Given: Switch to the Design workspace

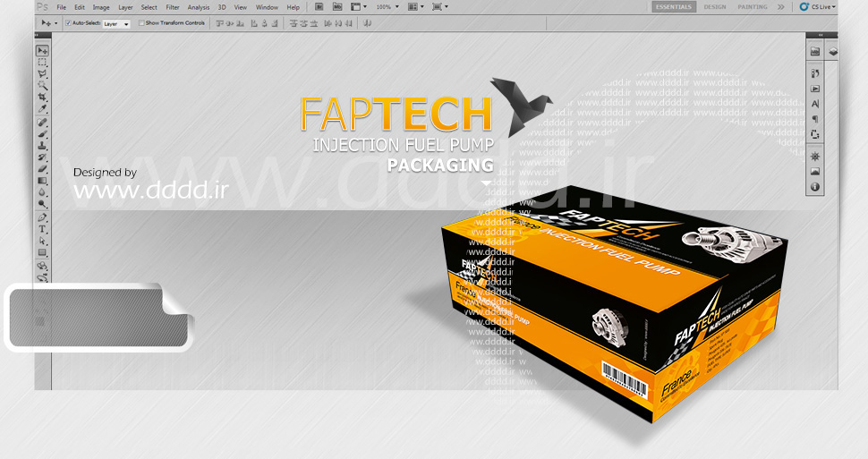Looking at the screenshot, I should (x=715, y=6).
